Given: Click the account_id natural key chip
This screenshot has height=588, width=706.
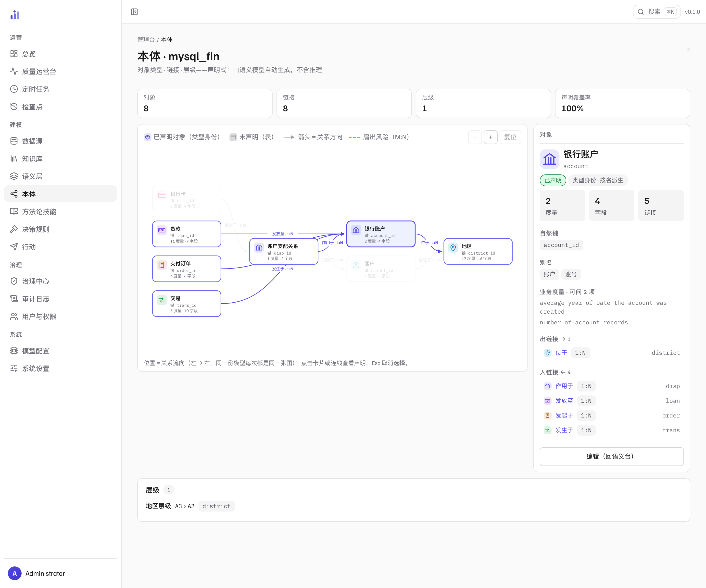Looking at the screenshot, I should pyautogui.click(x=561, y=245).
